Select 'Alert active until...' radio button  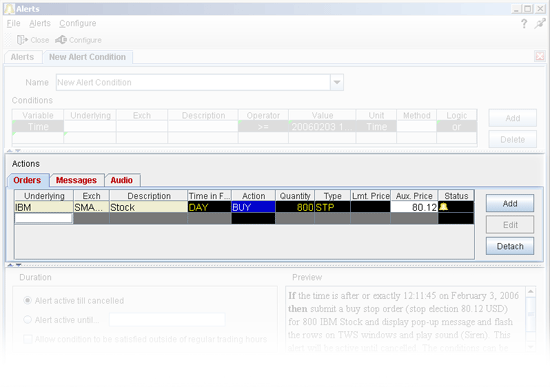(x=27, y=320)
